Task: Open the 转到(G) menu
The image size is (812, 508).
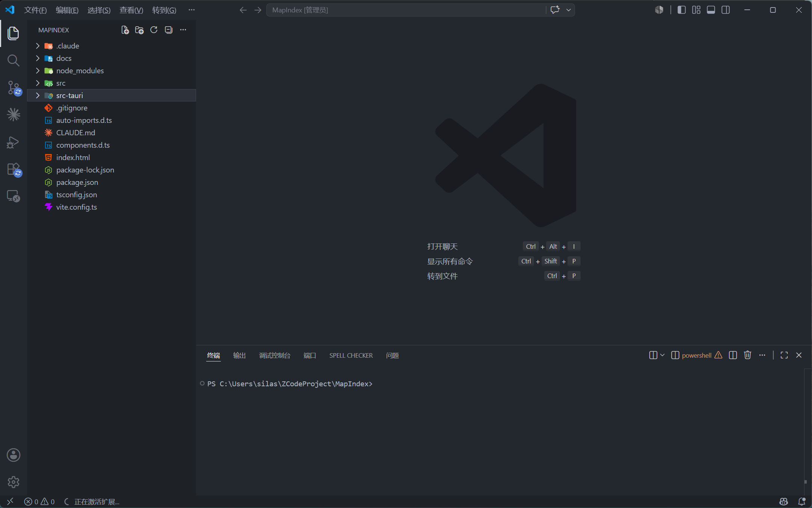Action: (164, 10)
